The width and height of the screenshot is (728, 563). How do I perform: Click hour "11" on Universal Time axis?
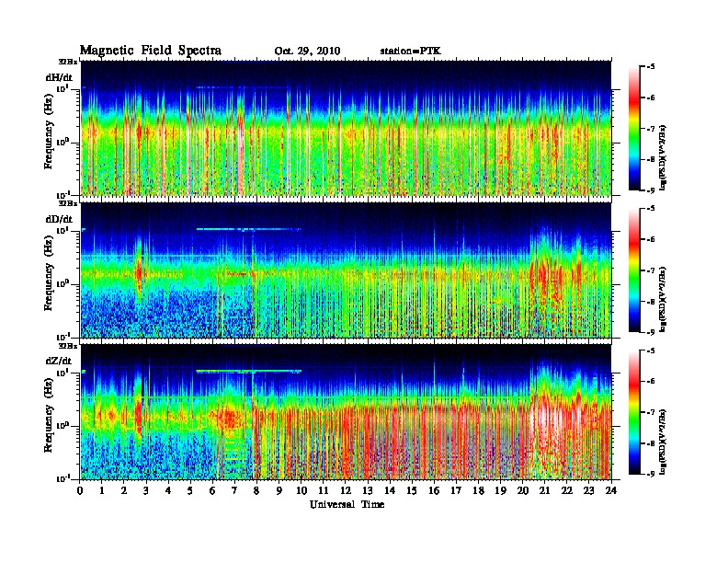coord(324,490)
